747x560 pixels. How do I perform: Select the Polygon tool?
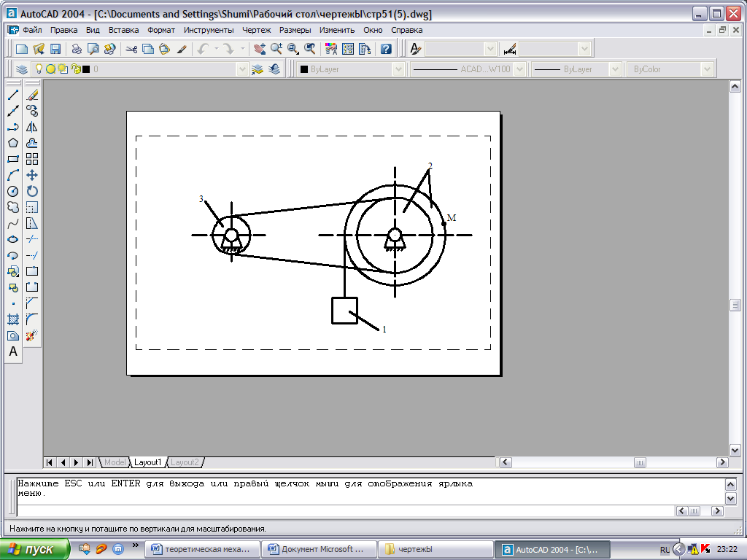tap(13, 143)
